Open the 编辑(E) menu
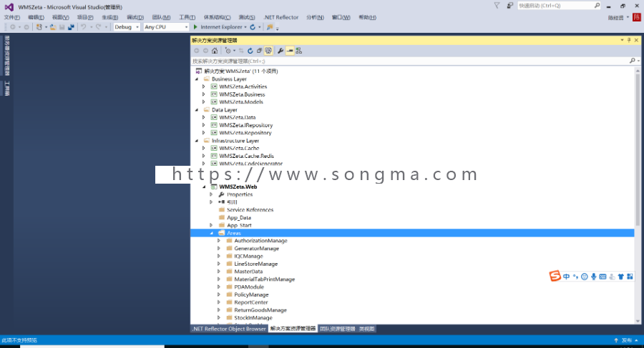This screenshot has width=644, height=348. point(36,17)
